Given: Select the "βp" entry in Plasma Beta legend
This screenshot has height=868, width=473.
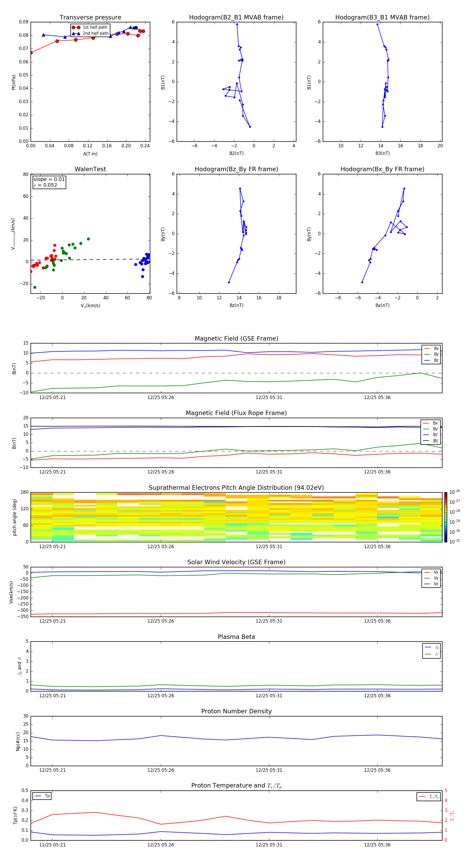Looking at the screenshot, I should (x=431, y=647).
